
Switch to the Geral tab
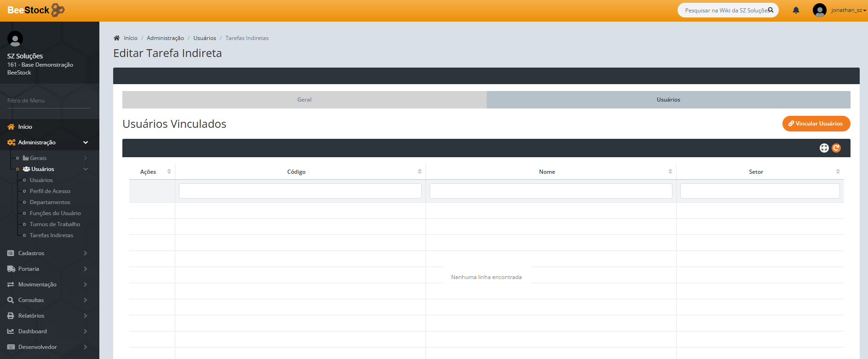tap(304, 100)
